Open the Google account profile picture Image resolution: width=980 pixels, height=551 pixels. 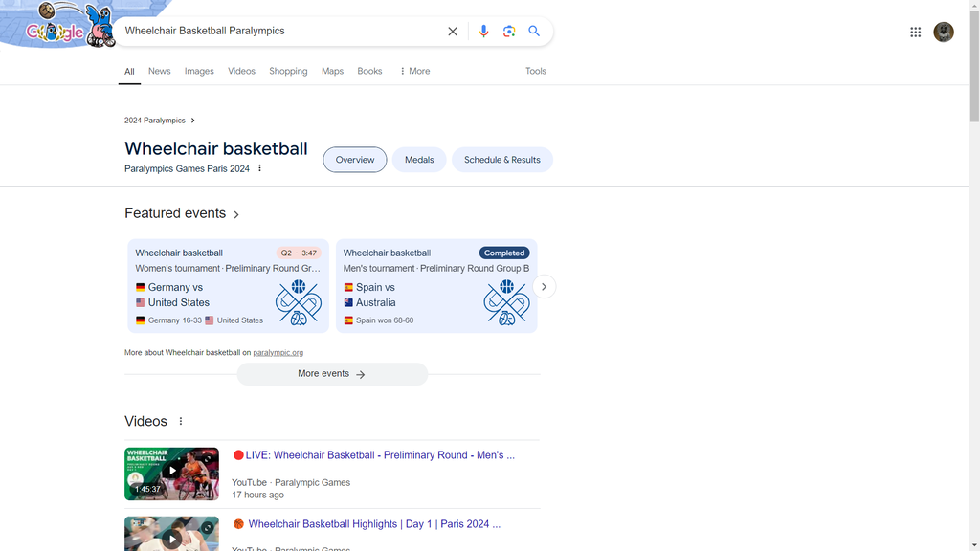coord(944,32)
